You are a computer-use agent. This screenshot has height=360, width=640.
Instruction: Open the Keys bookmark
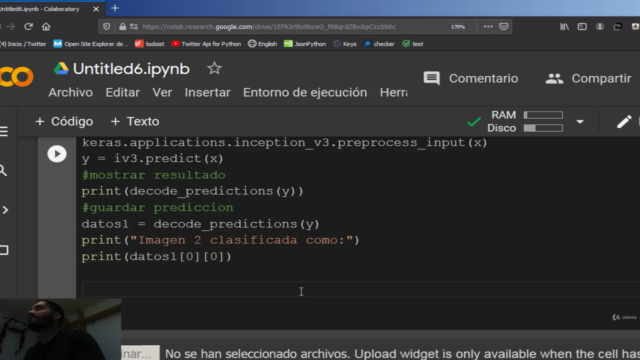pyautogui.click(x=345, y=44)
